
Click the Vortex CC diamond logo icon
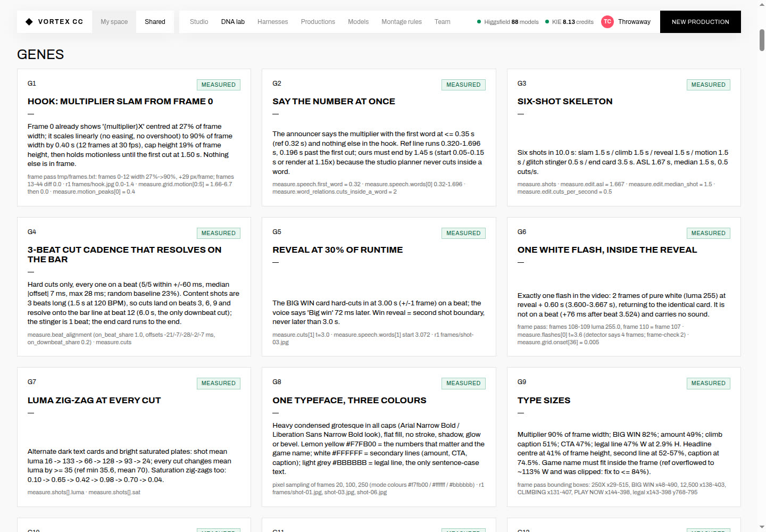point(29,22)
